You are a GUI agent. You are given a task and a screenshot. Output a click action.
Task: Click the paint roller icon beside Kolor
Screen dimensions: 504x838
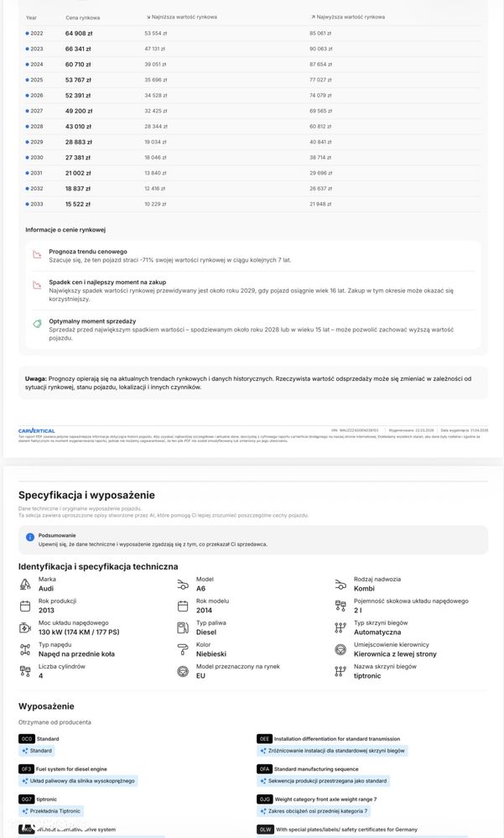182,648
